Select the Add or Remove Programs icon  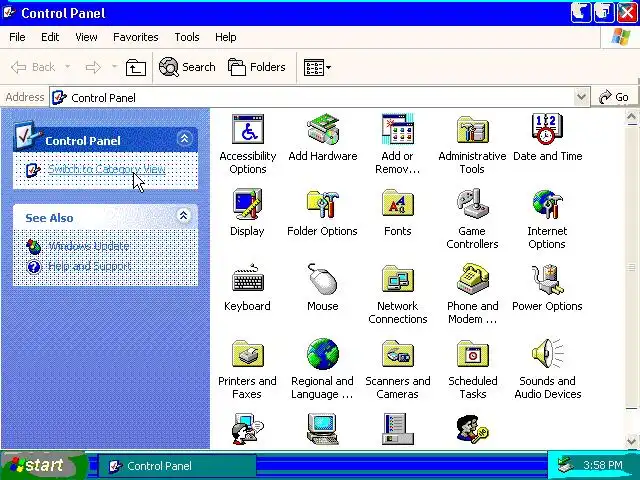pos(398,129)
